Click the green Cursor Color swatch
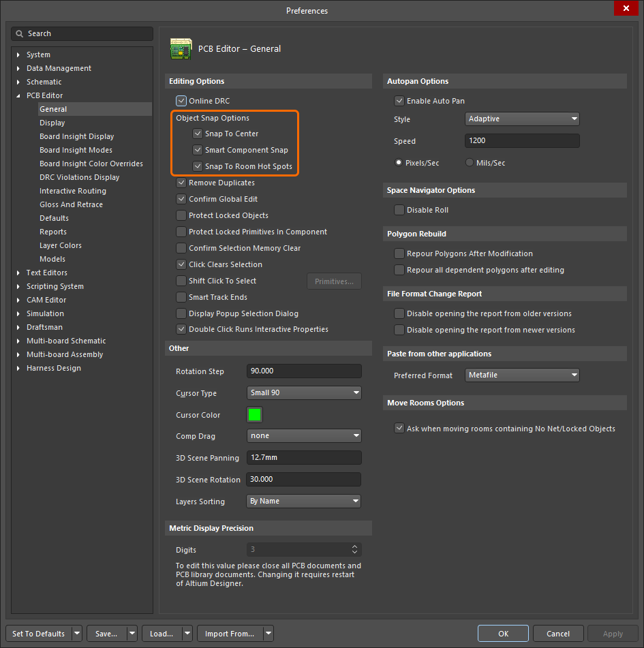 click(255, 414)
